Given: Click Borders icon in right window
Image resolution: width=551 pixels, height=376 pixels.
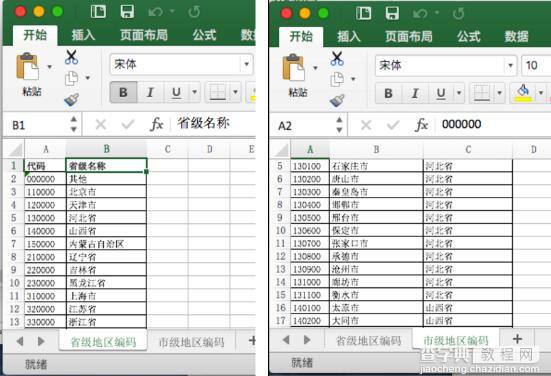Looking at the screenshot, I should pos(482,93).
